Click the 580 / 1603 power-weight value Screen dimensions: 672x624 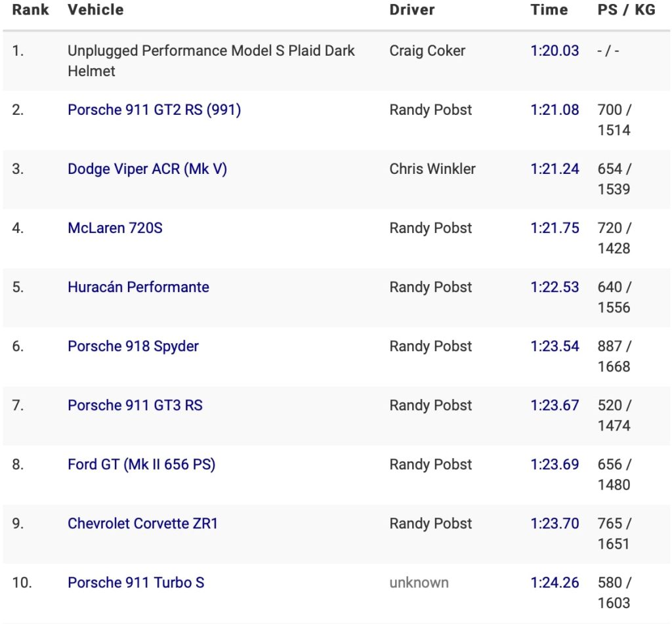614,593
